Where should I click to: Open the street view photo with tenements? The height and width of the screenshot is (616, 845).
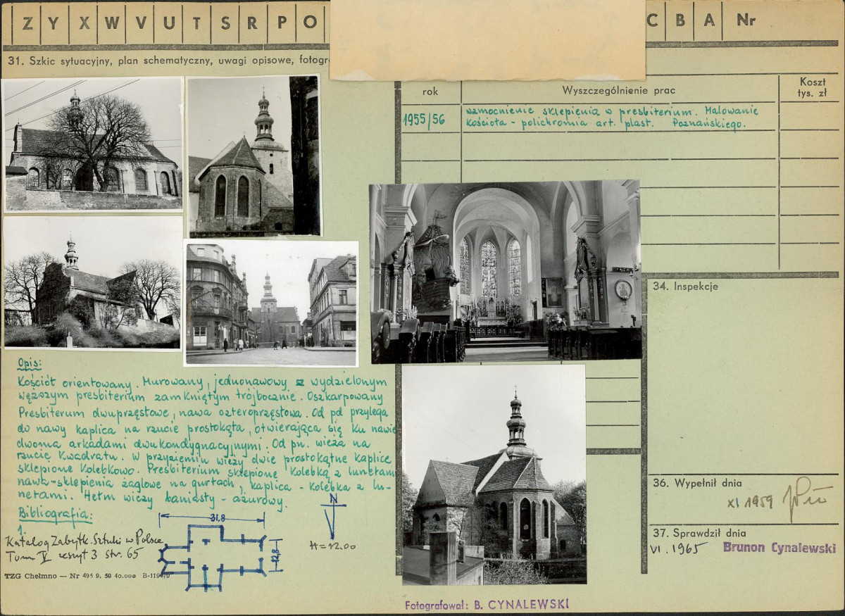271,303
